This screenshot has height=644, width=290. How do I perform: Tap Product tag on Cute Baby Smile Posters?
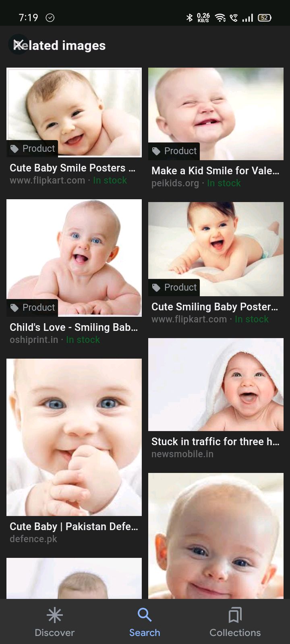[x=32, y=149]
